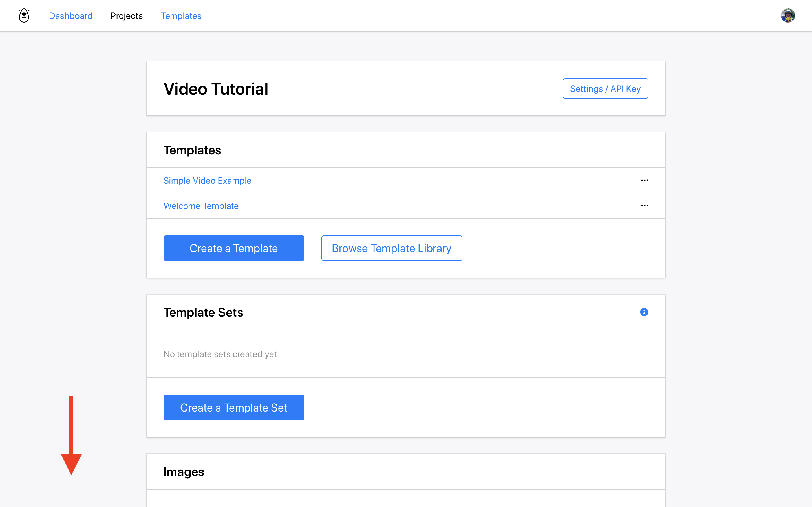Switch to Templates in top navigation
Image resolution: width=812 pixels, height=507 pixels.
coord(181,16)
